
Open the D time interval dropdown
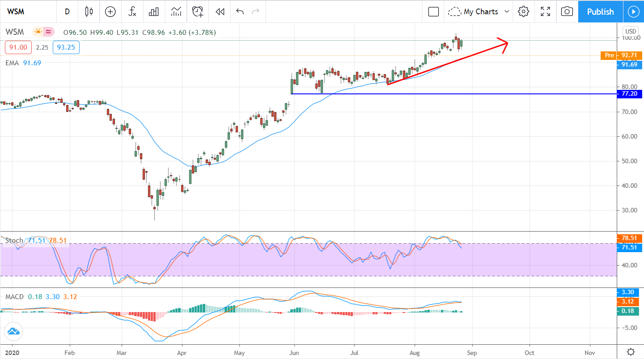[67, 12]
